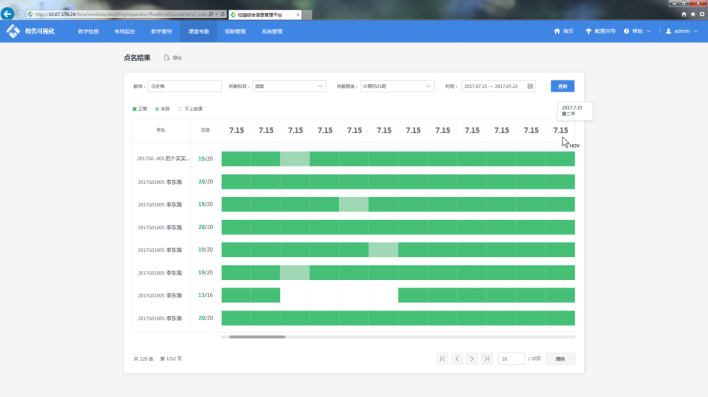The height and width of the screenshot is (397, 708).
Task: Click the 共 120 条 total records text
Action: tap(143, 359)
